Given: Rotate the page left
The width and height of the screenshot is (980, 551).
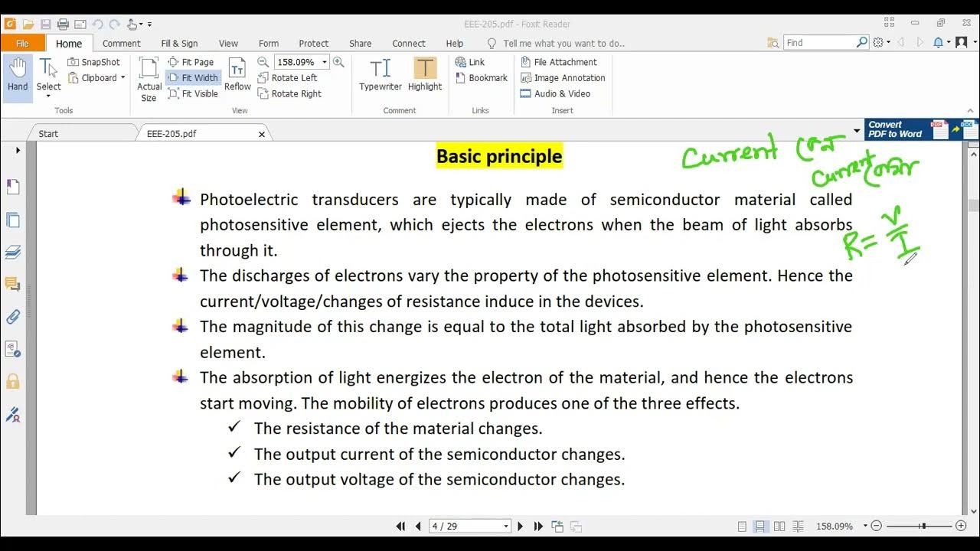Looking at the screenshot, I should (287, 78).
